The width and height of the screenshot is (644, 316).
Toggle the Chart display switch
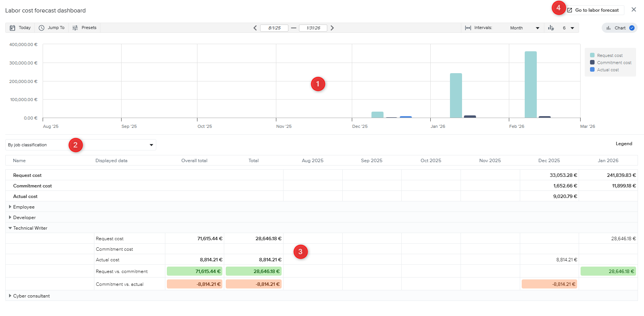coord(632,28)
